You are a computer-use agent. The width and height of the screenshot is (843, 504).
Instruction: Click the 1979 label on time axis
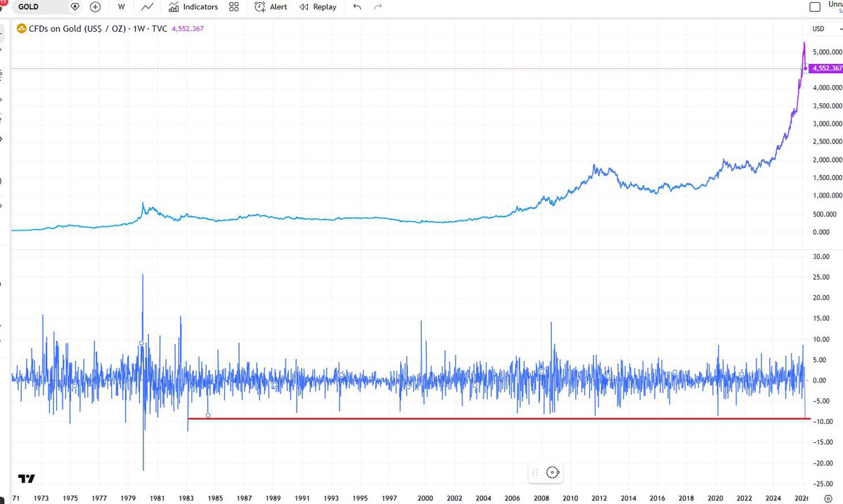128,498
